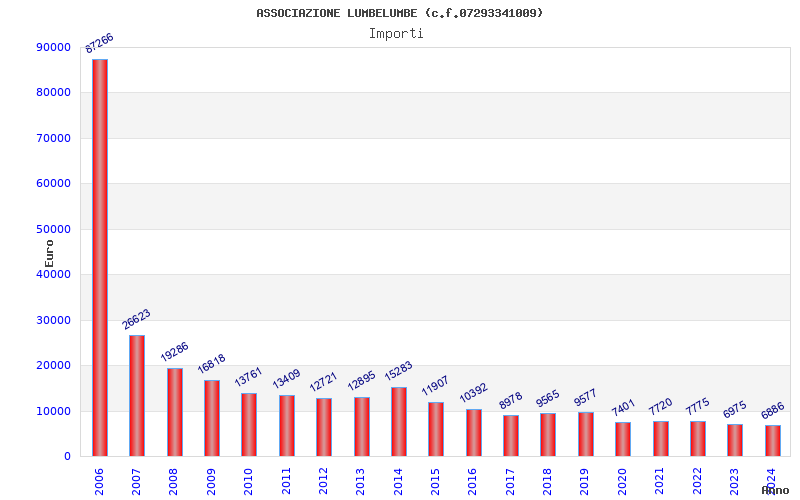Select the data label 26623

point(137,319)
